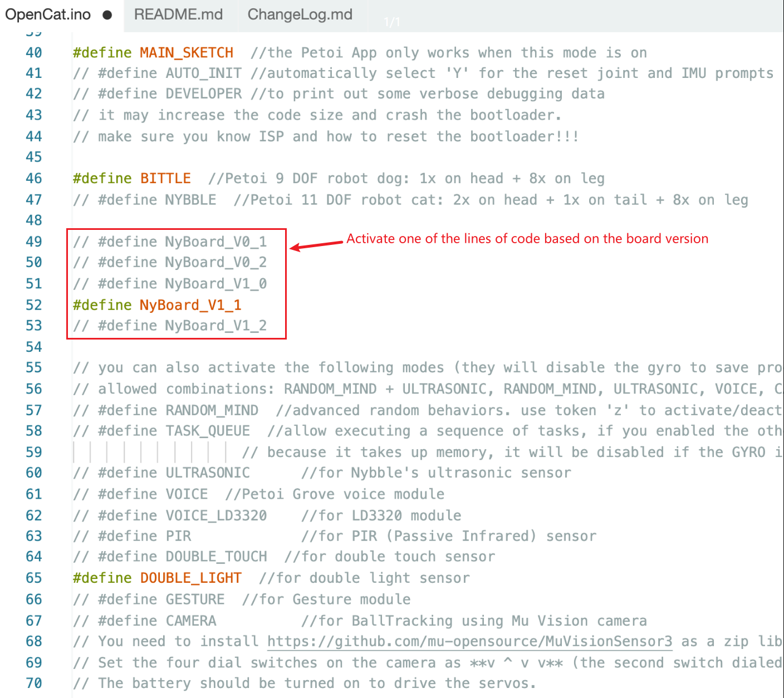Open the MuVisionSensor3 GitHub link
Screen dimensions: 784x698
click(x=469, y=642)
